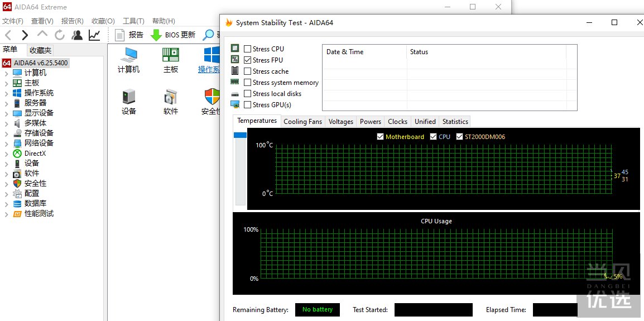The height and width of the screenshot is (321, 644).
Task: Enable the Stress cache checkbox
Action: coord(247,71)
